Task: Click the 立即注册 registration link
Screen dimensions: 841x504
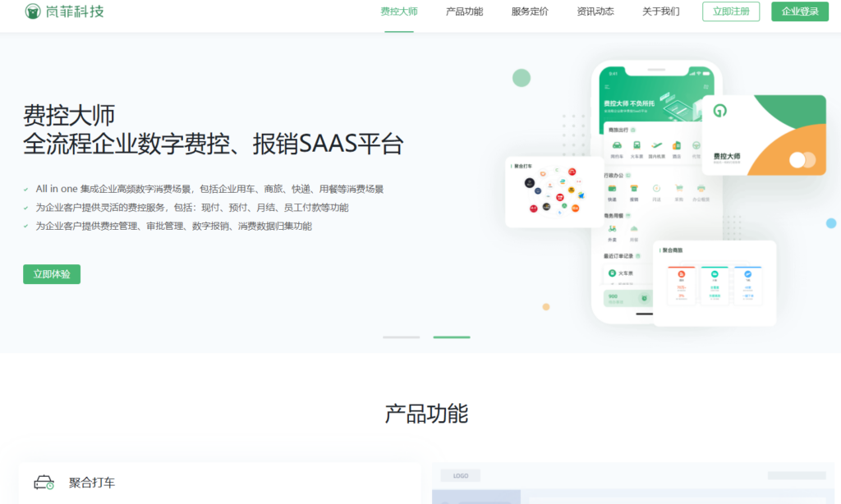Action: [730, 12]
